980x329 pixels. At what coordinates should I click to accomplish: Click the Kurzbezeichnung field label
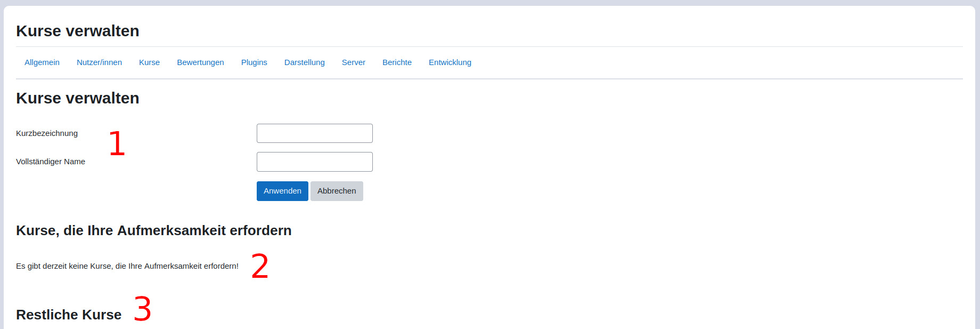click(47, 133)
